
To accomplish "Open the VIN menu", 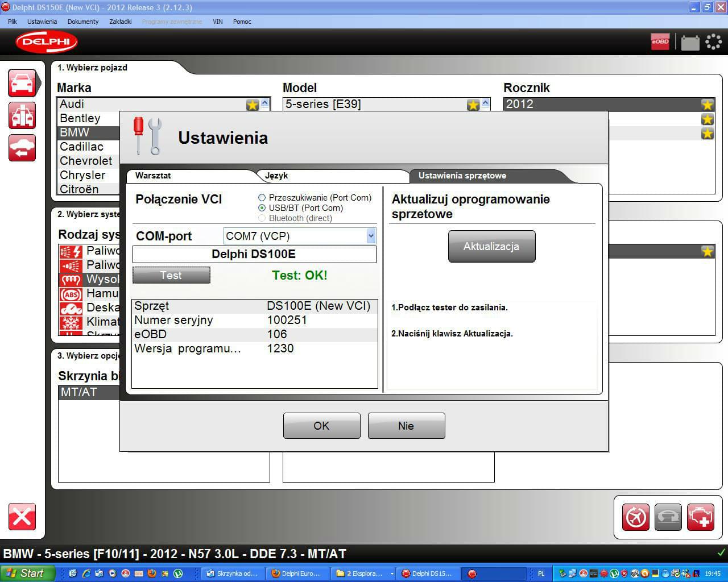I will (x=218, y=22).
